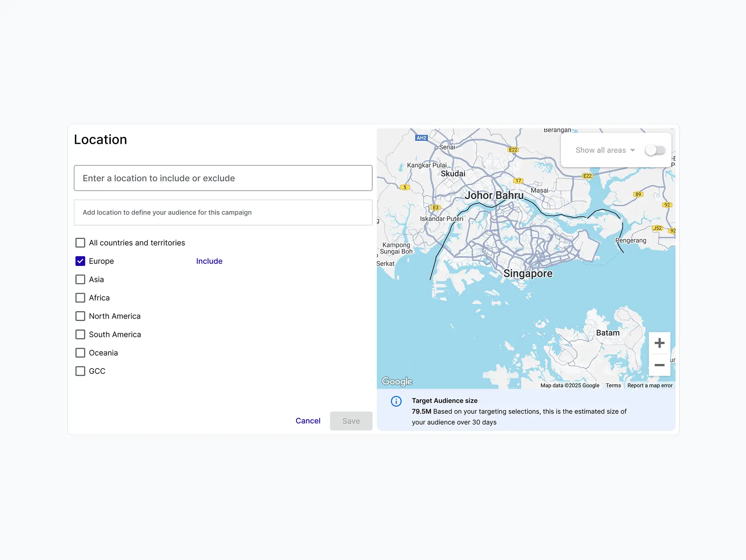Toggle the Show all areas switch

pos(655,150)
